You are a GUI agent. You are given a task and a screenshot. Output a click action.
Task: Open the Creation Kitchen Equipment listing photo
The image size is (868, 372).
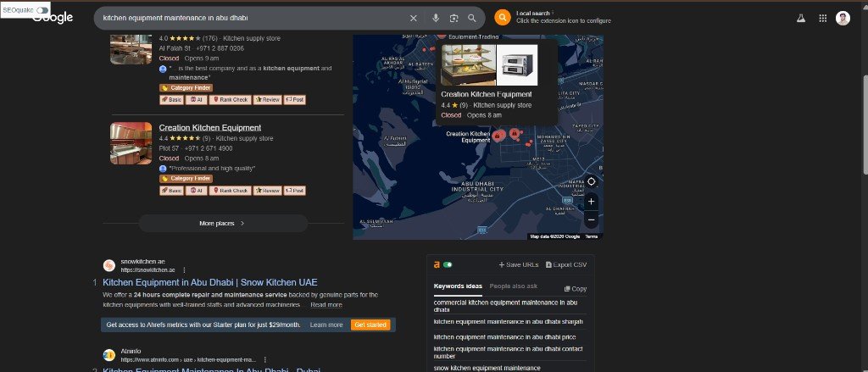point(131,143)
